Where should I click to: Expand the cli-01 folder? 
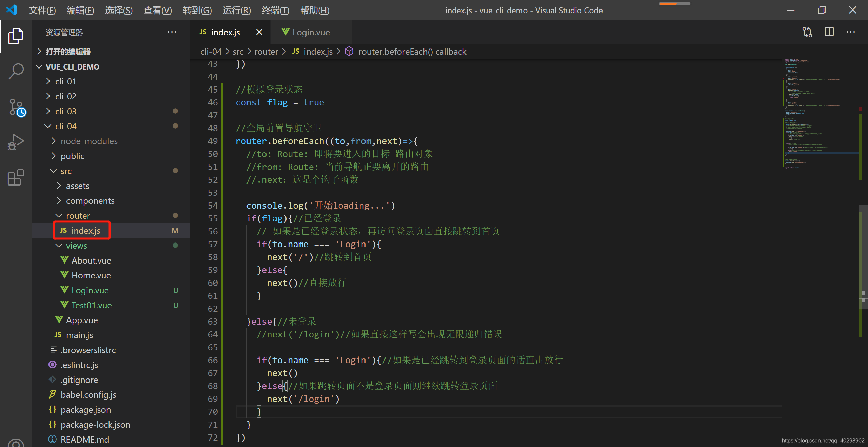point(48,81)
